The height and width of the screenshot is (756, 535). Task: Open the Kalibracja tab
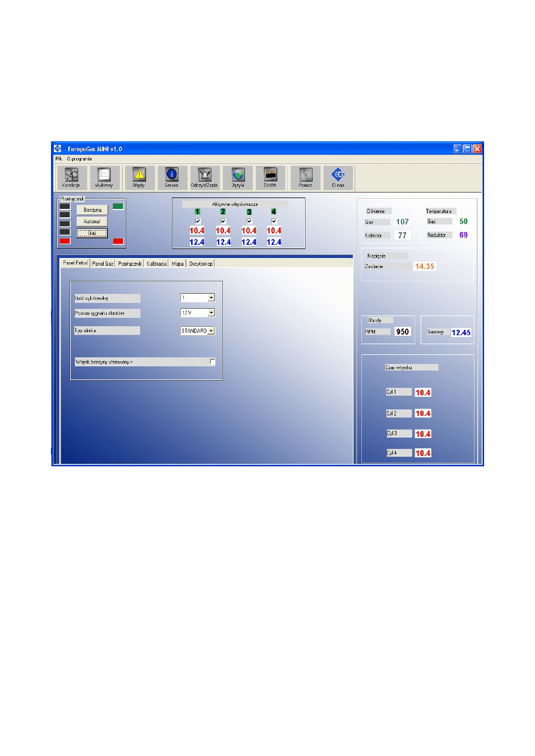point(156,263)
